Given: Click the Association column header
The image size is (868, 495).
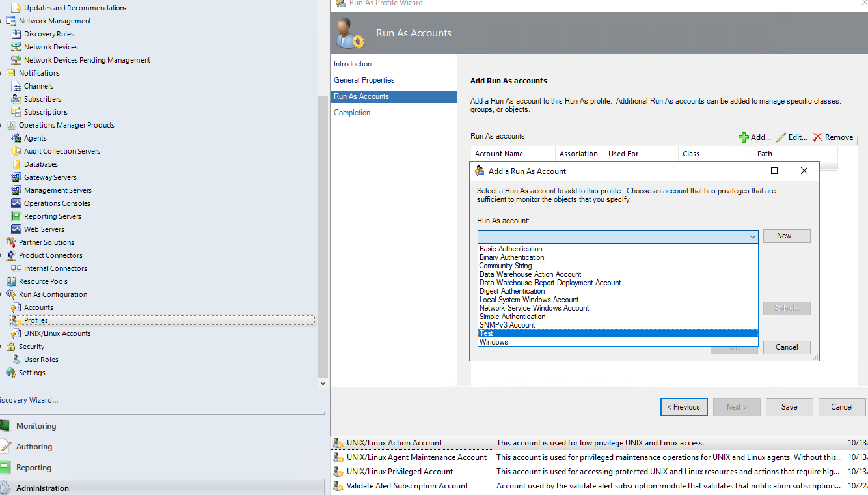Looking at the screenshot, I should click(580, 154).
